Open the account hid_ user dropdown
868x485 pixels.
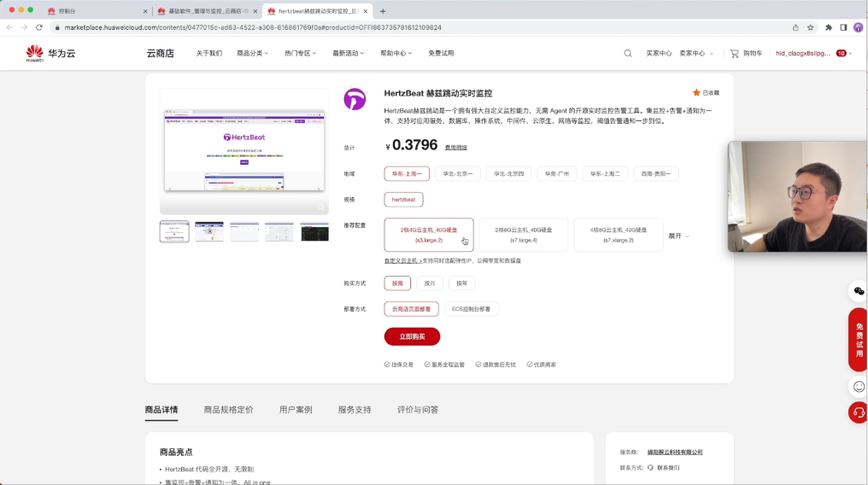pos(813,53)
